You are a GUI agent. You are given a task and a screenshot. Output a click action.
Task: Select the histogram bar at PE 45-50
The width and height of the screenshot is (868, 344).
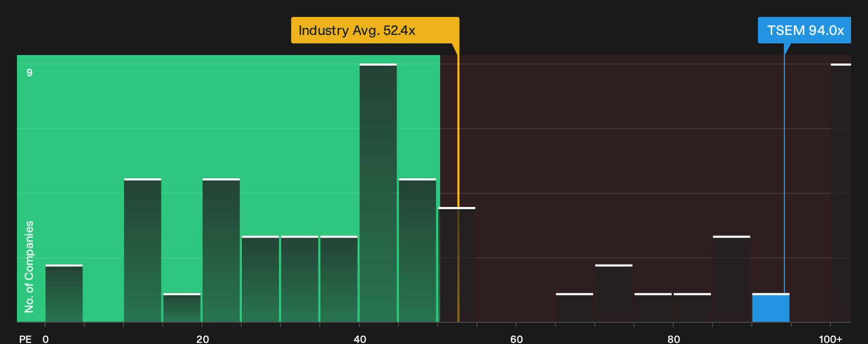click(417, 250)
